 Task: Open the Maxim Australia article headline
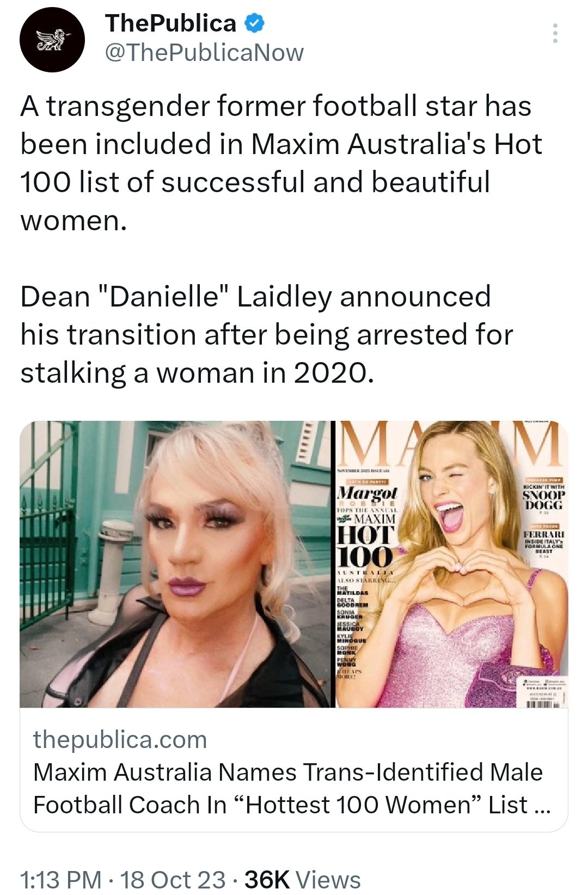pos(292,788)
